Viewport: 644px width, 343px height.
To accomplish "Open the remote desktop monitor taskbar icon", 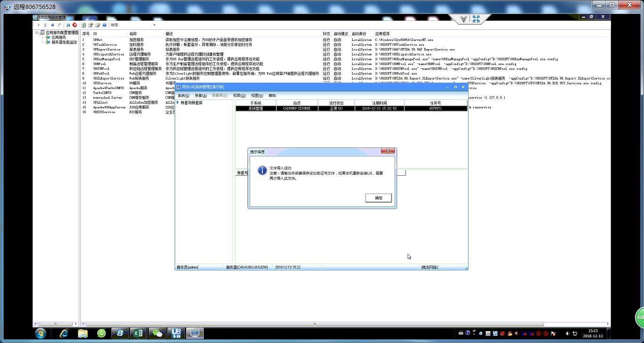I will point(194,334).
